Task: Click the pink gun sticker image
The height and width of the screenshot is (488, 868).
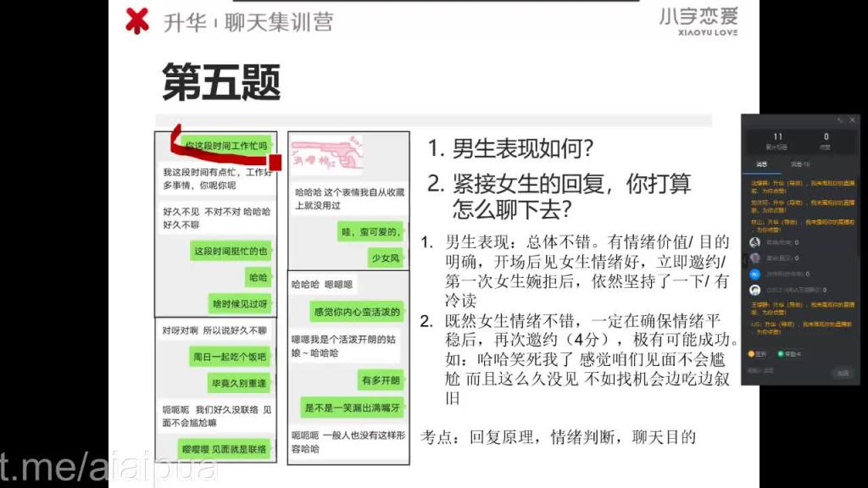Action: click(x=327, y=152)
